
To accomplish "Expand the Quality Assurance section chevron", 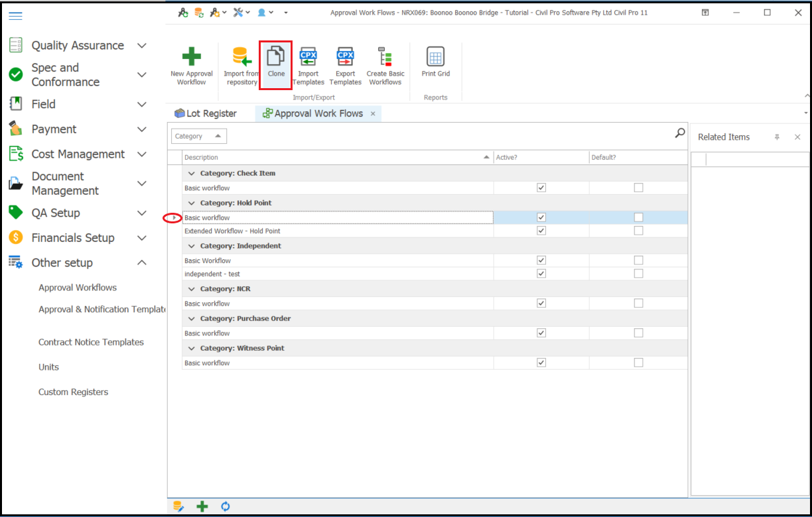I will 141,46.
